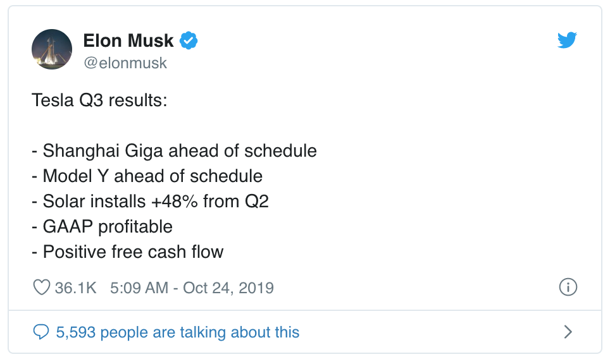The image size is (610, 364).
Task: Click the blue verified checkmark badge
Action: pyautogui.click(x=189, y=41)
